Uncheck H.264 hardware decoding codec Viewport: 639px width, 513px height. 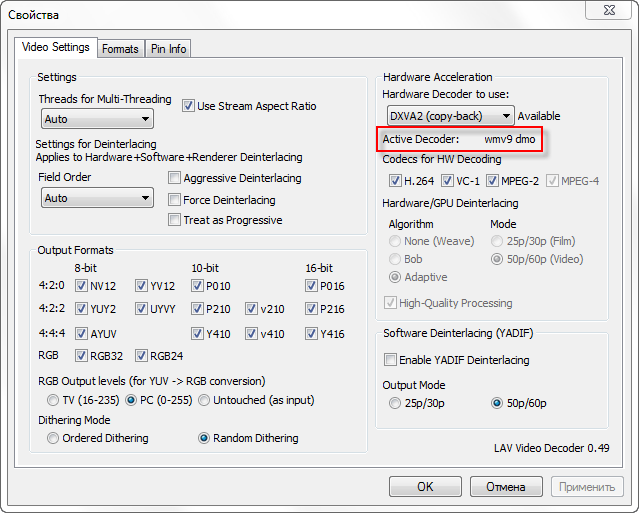coord(395,181)
